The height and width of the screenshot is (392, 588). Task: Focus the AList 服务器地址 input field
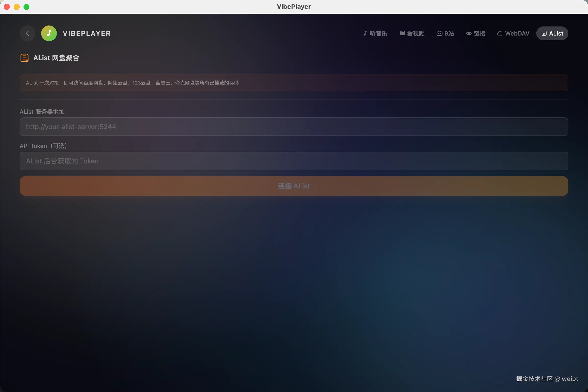[294, 127]
